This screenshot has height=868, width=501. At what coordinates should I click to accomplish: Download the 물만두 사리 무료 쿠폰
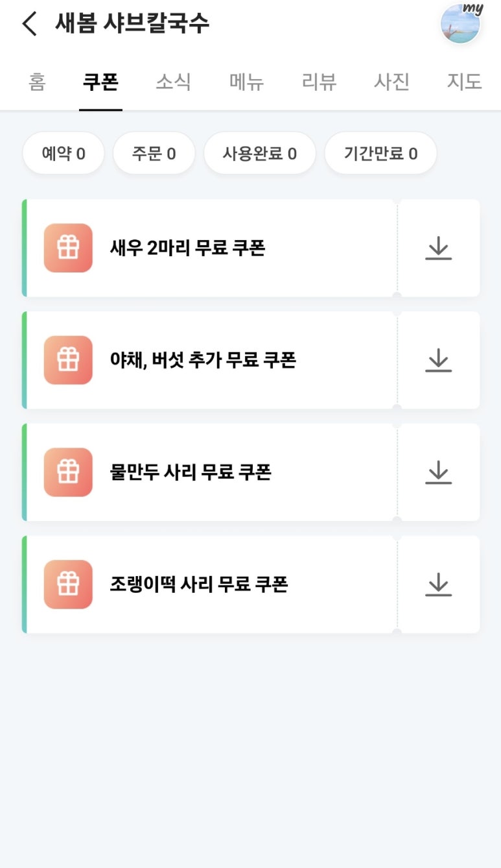[x=439, y=472]
